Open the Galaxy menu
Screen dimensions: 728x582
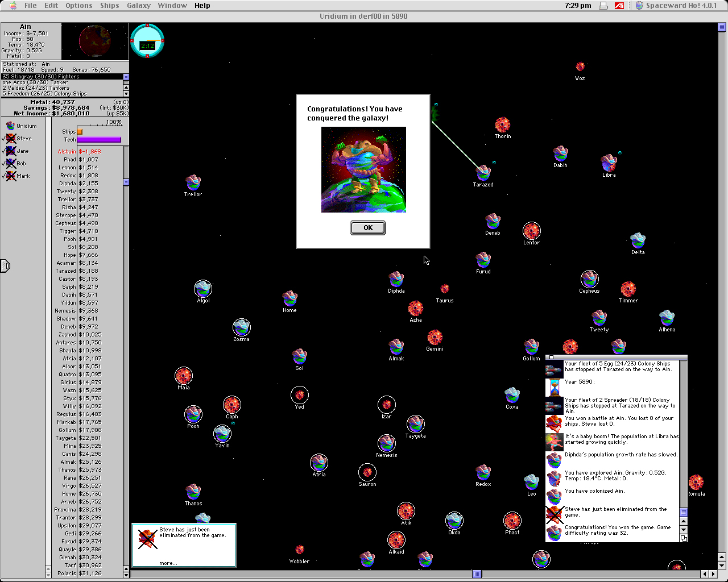[139, 5]
